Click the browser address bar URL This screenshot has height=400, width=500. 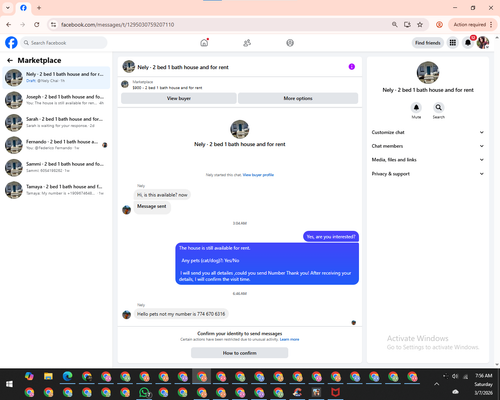pos(117,25)
